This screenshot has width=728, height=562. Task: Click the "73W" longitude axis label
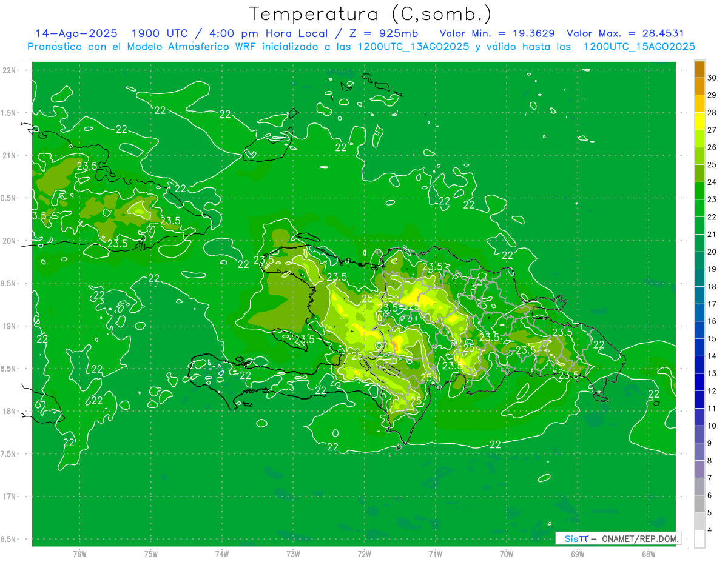tap(293, 554)
